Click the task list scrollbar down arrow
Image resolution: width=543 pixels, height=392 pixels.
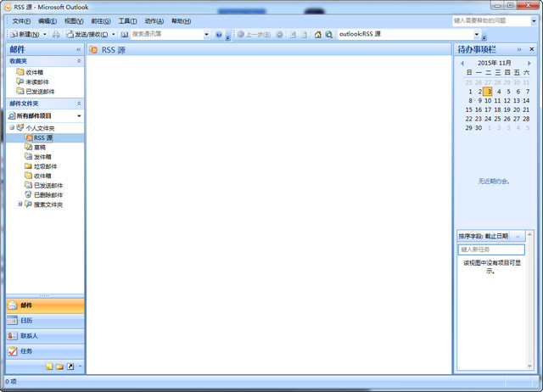(529, 366)
